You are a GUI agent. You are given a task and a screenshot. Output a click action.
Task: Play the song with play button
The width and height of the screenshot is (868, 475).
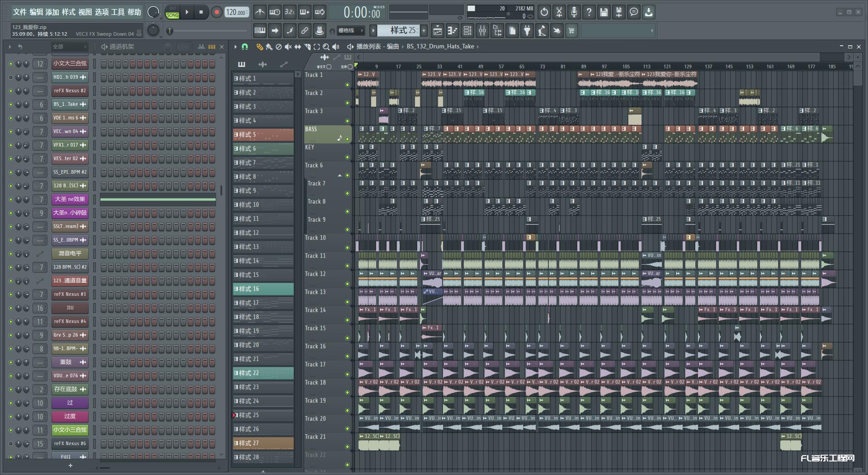pyautogui.click(x=187, y=12)
